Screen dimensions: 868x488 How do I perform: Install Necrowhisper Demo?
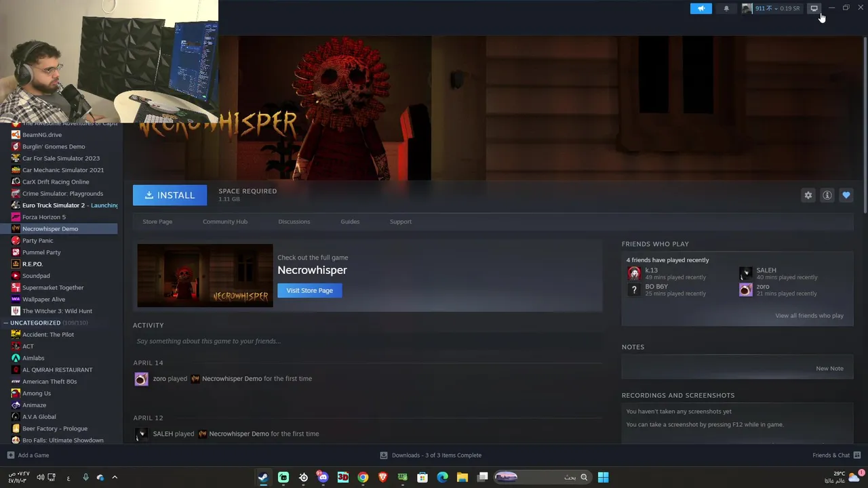click(x=170, y=195)
